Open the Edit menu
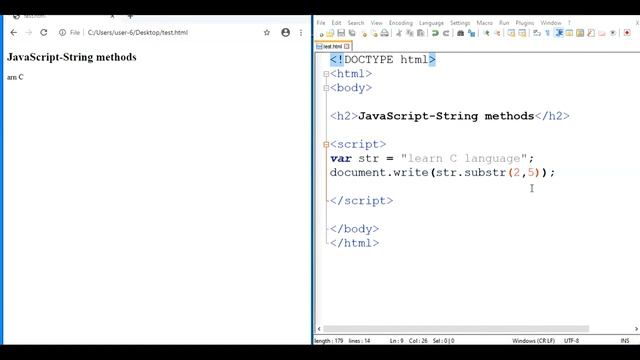Screen dimensions: 640x360 [336, 23]
